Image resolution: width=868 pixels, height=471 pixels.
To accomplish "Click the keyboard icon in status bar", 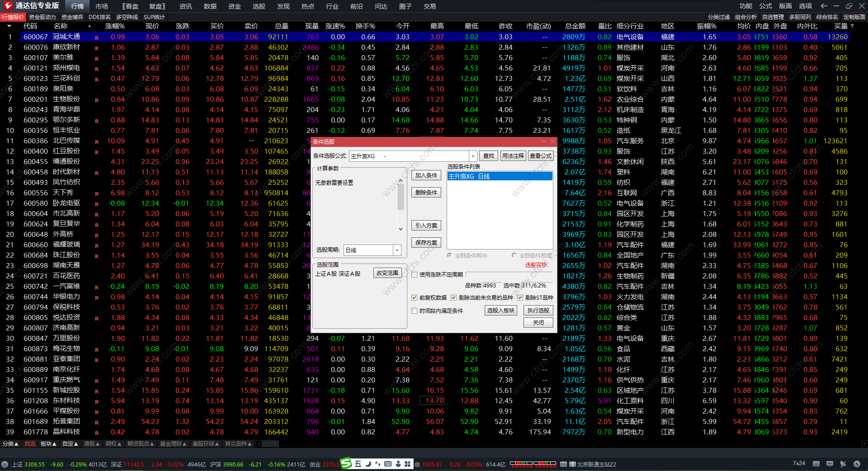I will tap(816, 464).
